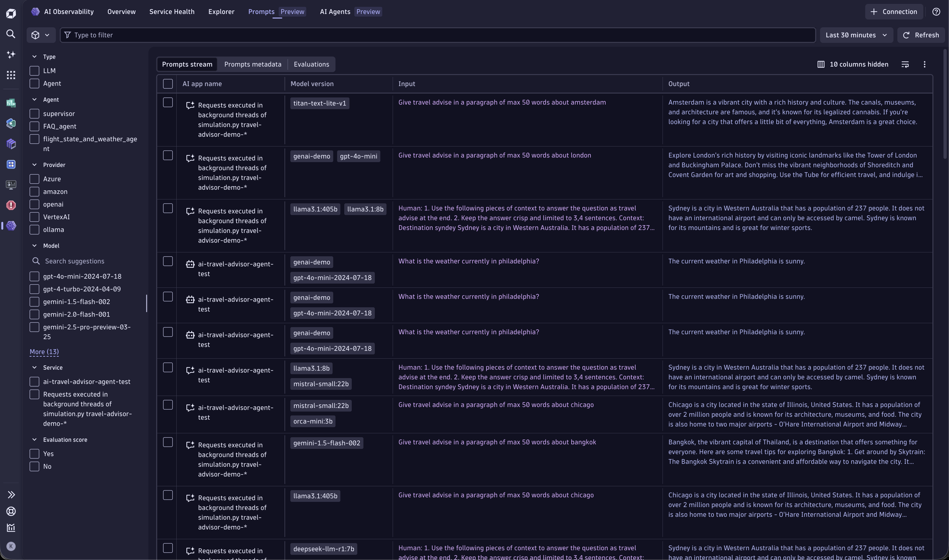Select the AI Observability brain sidebar icon
The width and height of the screenshot is (949, 560).
coord(11,225)
